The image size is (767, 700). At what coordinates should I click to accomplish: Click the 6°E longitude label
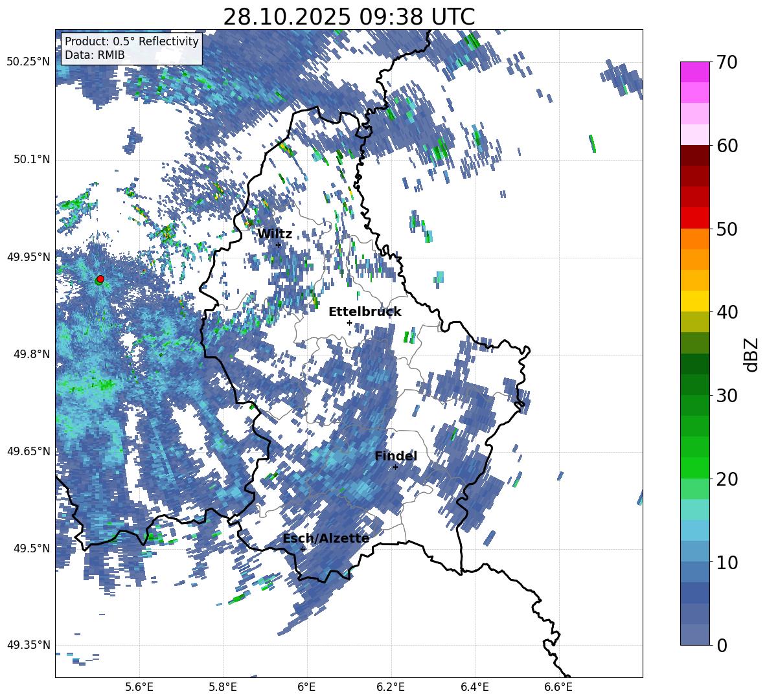(x=306, y=688)
